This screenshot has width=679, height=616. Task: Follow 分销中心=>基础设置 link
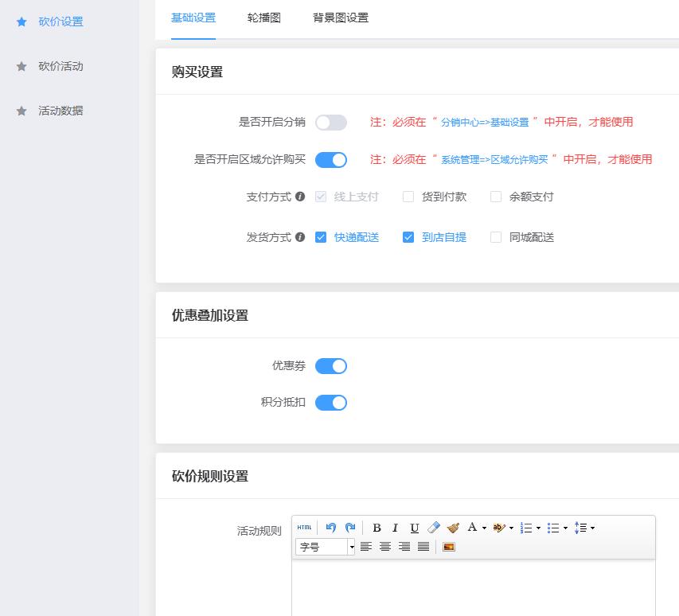point(485,123)
